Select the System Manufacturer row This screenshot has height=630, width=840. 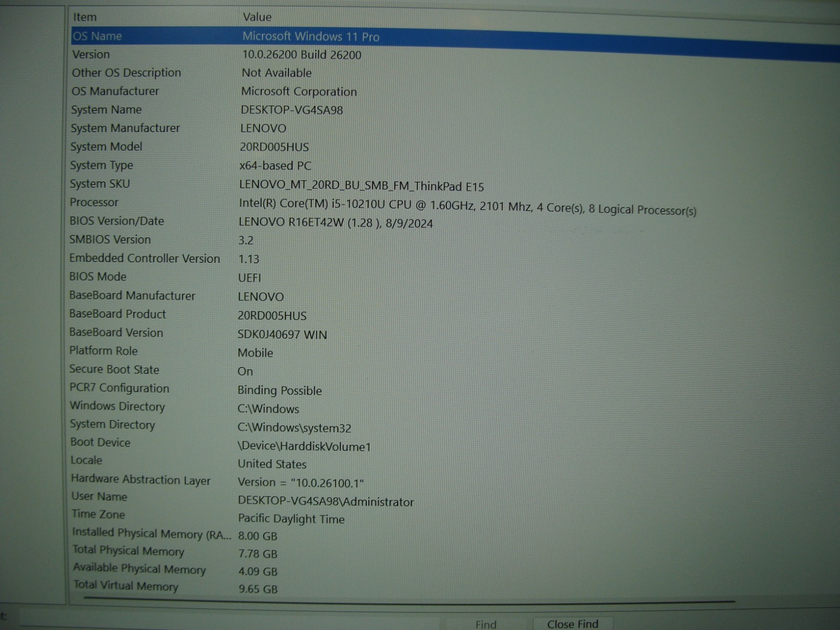point(125,128)
